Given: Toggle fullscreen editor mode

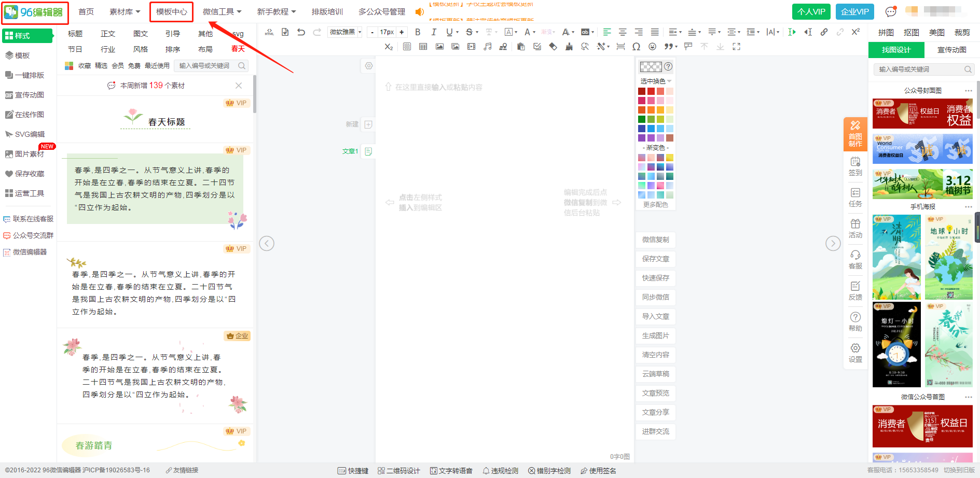Looking at the screenshot, I should (736, 47).
